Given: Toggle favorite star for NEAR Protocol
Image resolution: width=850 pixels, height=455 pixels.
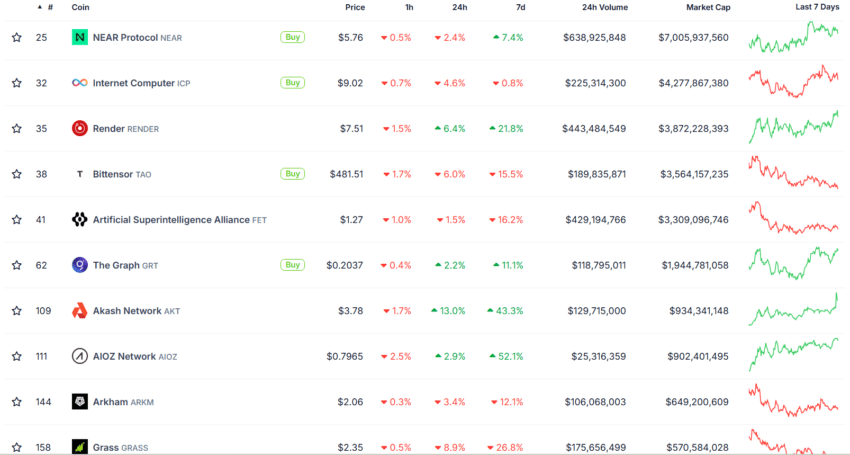Looking at the screenshot, I should tap(17, 37).
